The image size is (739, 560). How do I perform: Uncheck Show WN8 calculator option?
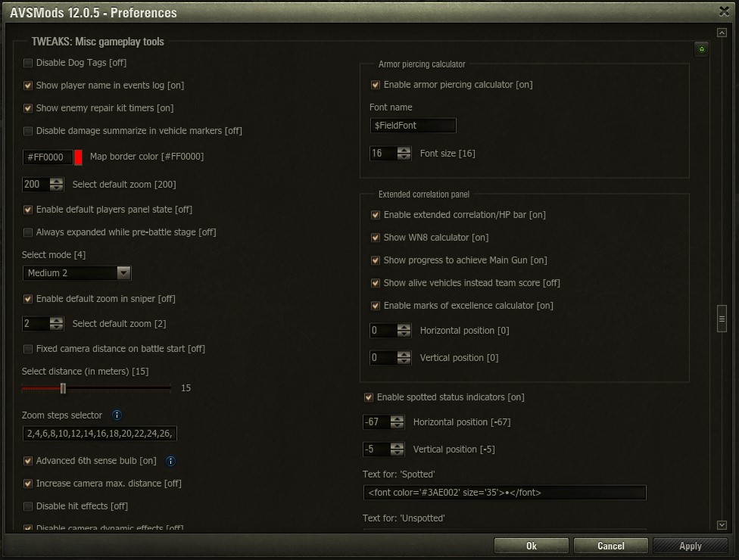pos(376,238)
